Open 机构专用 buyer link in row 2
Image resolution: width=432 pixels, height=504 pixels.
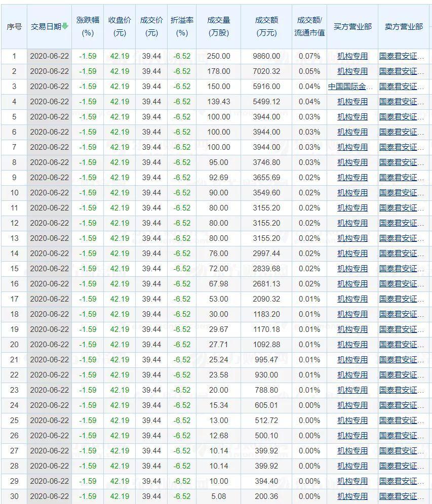click(x=352, y=71)
